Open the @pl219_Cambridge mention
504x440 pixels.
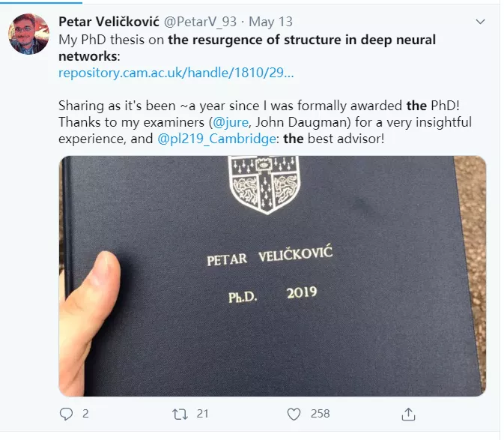pos(216,139)
